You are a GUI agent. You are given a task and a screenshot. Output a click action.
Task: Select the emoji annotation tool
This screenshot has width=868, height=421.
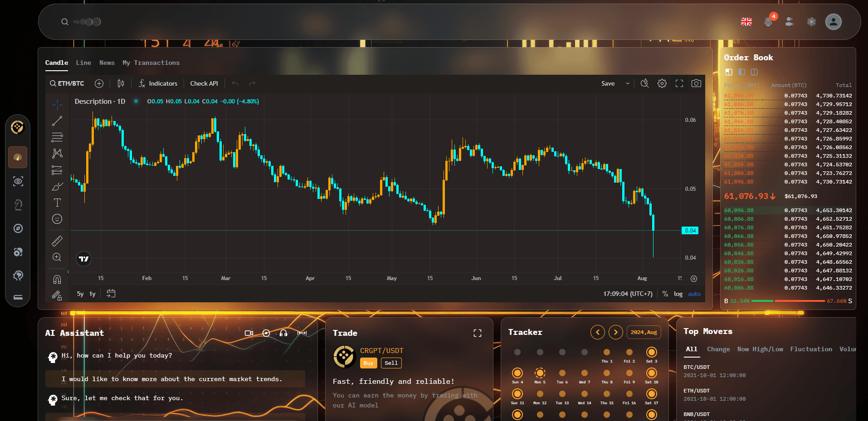coord(57,219)
